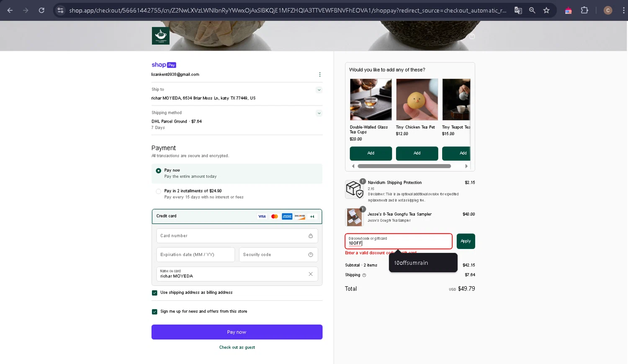The image size is (628, 364).
Task: Apply the discount code
Action: pyautogui.click(x=466, y=241)
